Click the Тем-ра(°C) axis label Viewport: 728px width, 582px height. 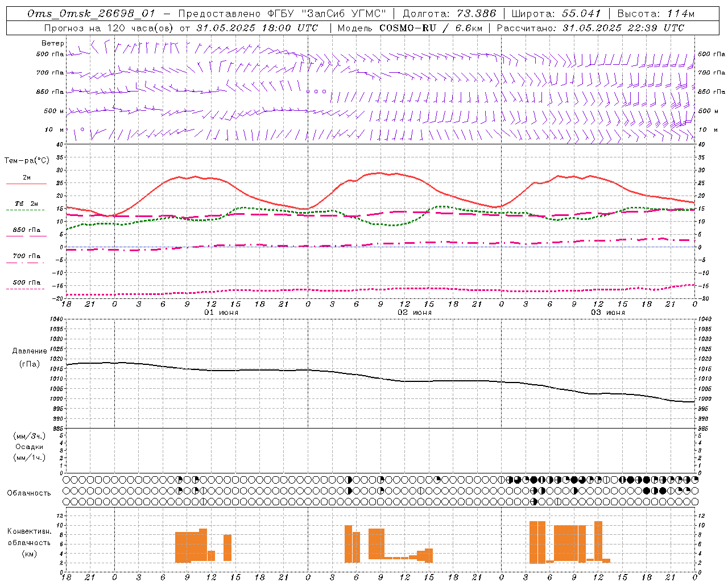coord(27,161)
